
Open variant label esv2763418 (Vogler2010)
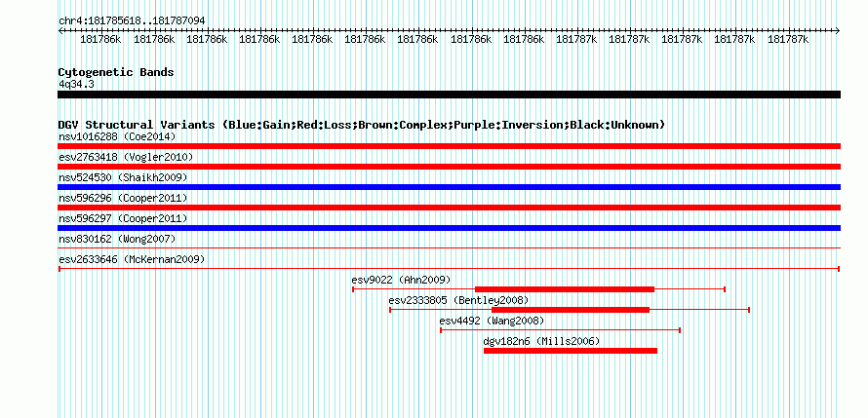126,157
